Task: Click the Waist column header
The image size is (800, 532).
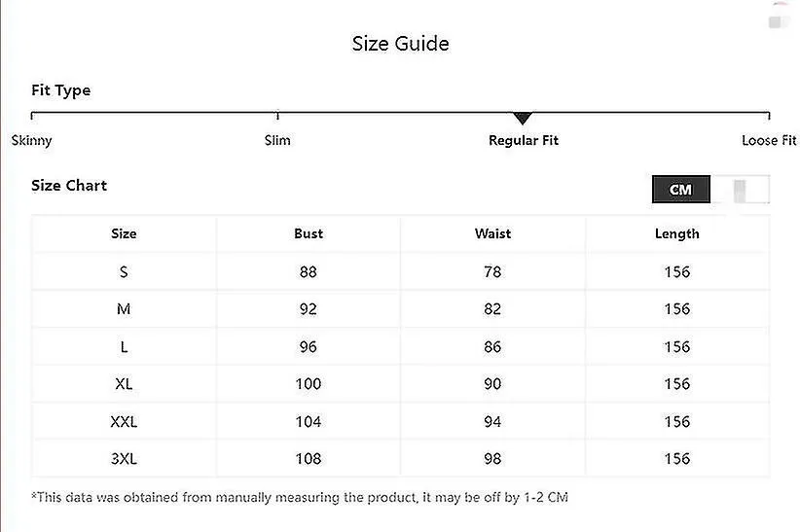Action: (x=492, y=233)
